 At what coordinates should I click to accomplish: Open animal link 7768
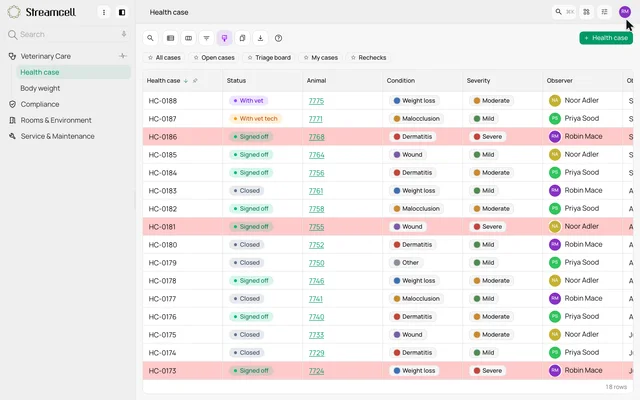[x=316, y=137]
